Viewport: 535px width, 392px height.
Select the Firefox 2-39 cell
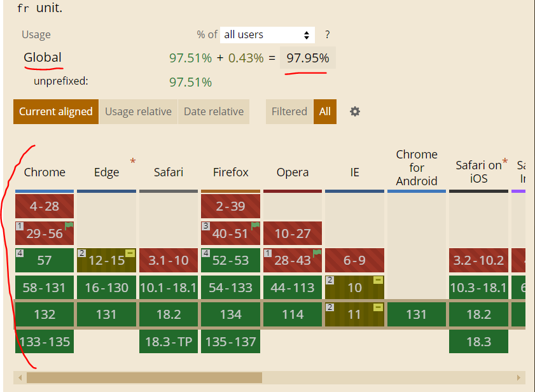click(x=231, y=206)
